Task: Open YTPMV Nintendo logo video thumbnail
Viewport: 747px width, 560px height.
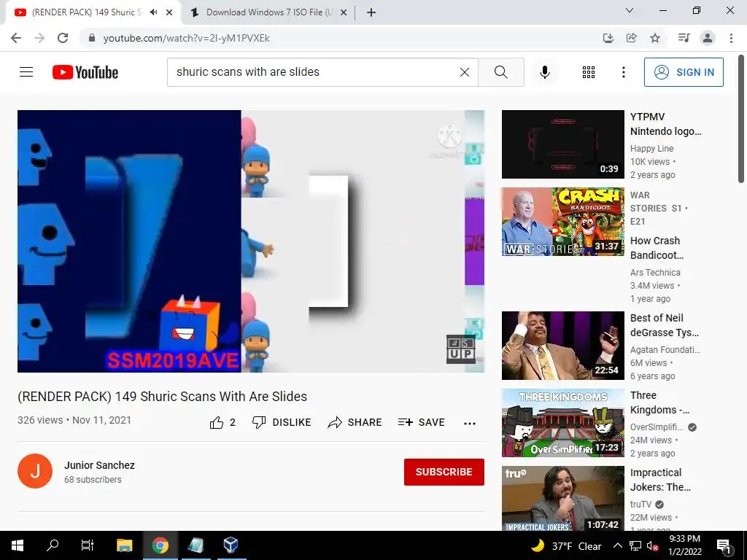Action: pyautogui.click(x=562, y=144)
